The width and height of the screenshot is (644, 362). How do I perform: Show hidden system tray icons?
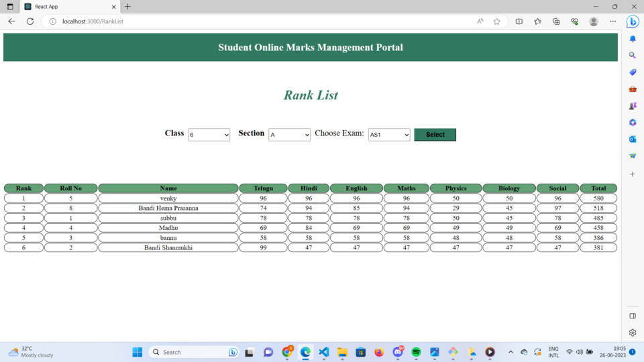[x=511, y=352]
